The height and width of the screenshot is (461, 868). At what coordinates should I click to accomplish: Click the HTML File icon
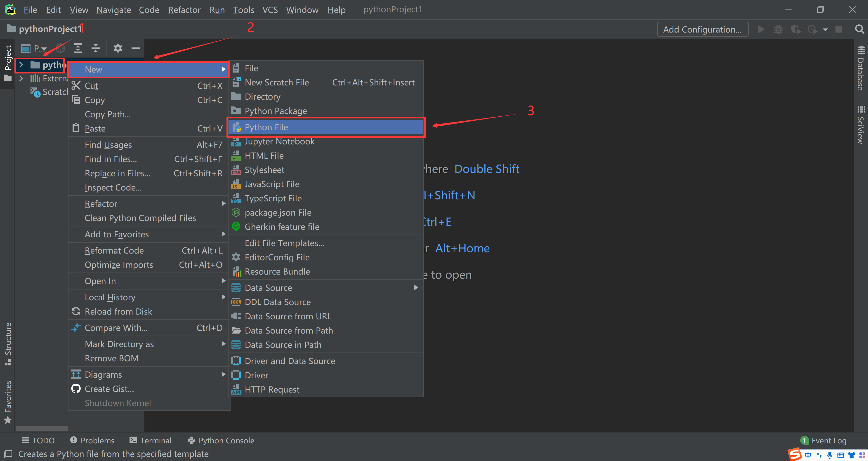click(x=236, y=156)
